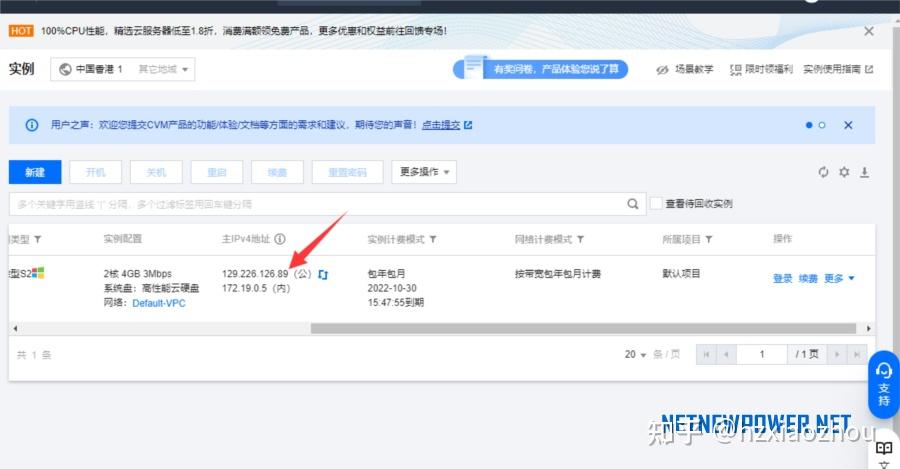Viewport: 900px width, 469px height.
Task: Select 默认项目 cell
Action: [681, 274]
